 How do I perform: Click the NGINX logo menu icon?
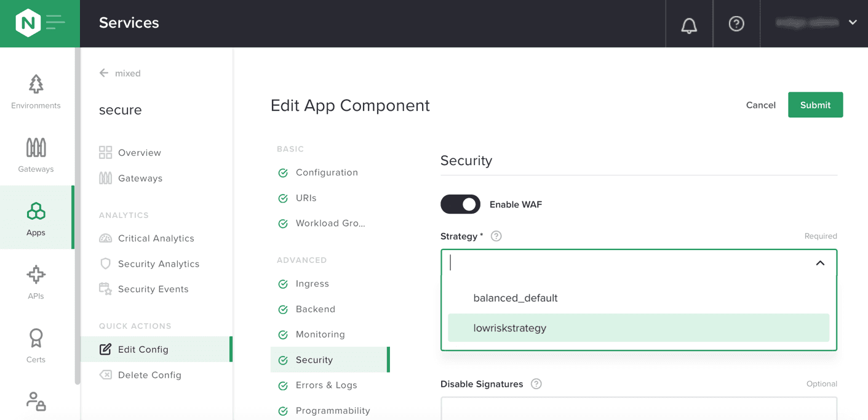[40, 23]
